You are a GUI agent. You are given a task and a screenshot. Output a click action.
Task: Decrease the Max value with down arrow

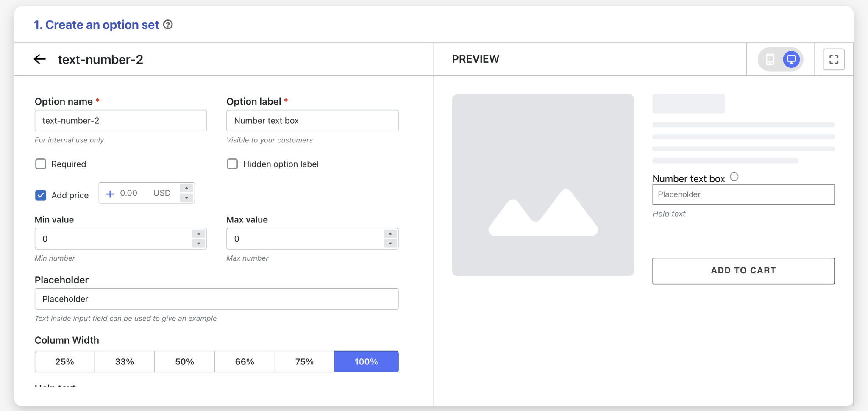pyautogui.click(x=390, y=244)
